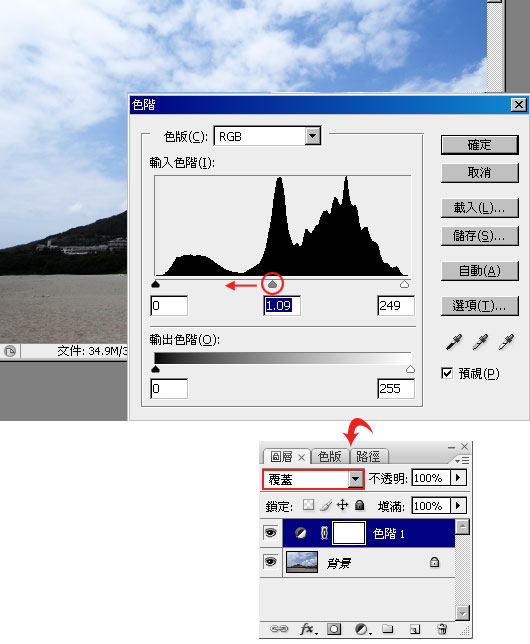
Task: Click the 色階 1 layer name
Action: coord(389,534)
